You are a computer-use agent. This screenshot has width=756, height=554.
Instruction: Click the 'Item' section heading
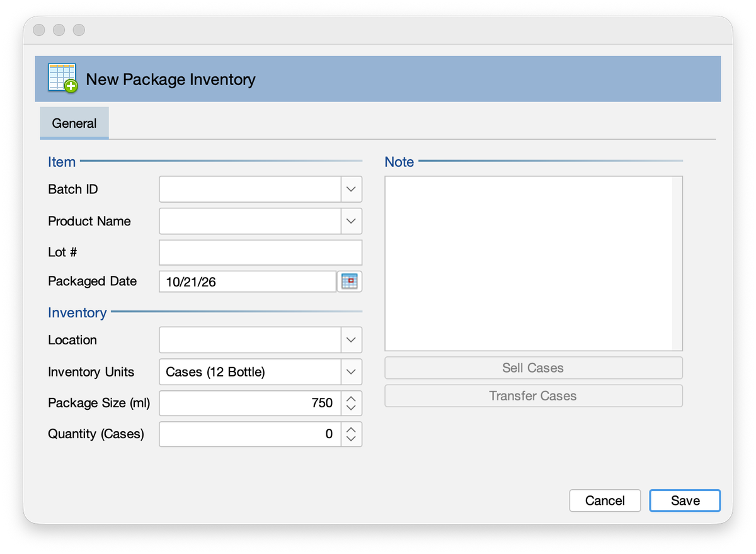pos(62,162)
